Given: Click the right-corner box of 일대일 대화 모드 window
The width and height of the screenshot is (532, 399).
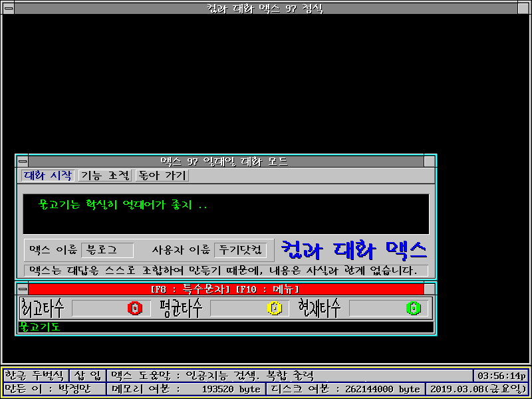Looking at the screenshot, I should tap(430, 161).
